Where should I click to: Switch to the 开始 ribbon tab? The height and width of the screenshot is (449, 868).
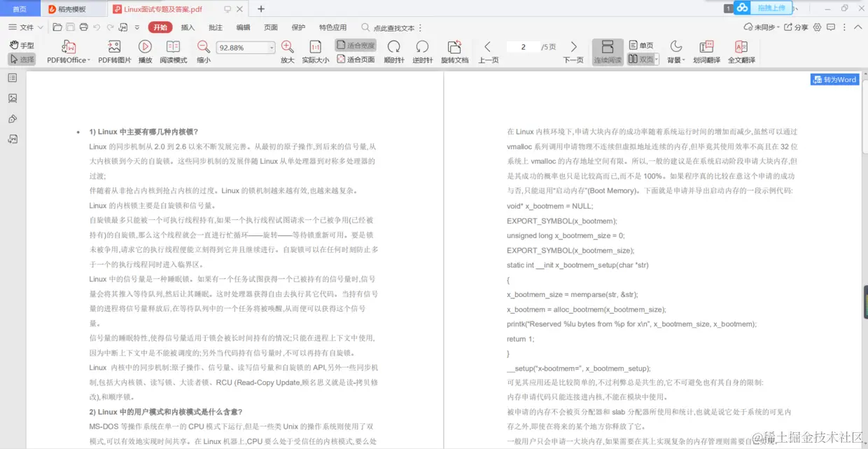pyautogui.click(x=160, y=27)
